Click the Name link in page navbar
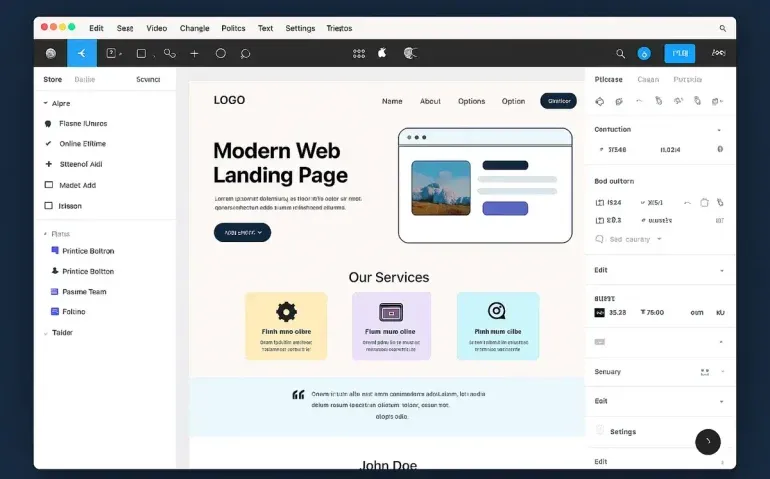This screenshot has height=479, width=770. click(392, 101)
